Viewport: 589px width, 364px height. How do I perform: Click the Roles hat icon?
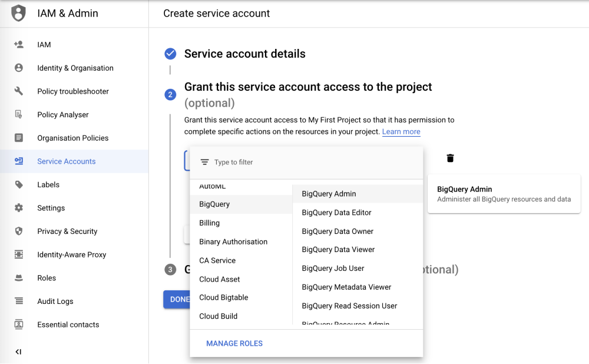(x=19, y=278)
